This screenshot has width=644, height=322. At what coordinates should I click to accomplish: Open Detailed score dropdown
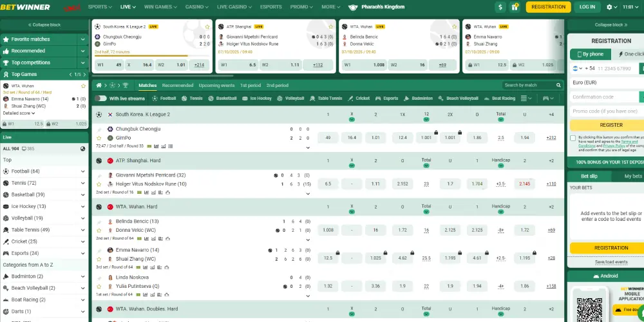pyautogui.click(x=19, y=113)
